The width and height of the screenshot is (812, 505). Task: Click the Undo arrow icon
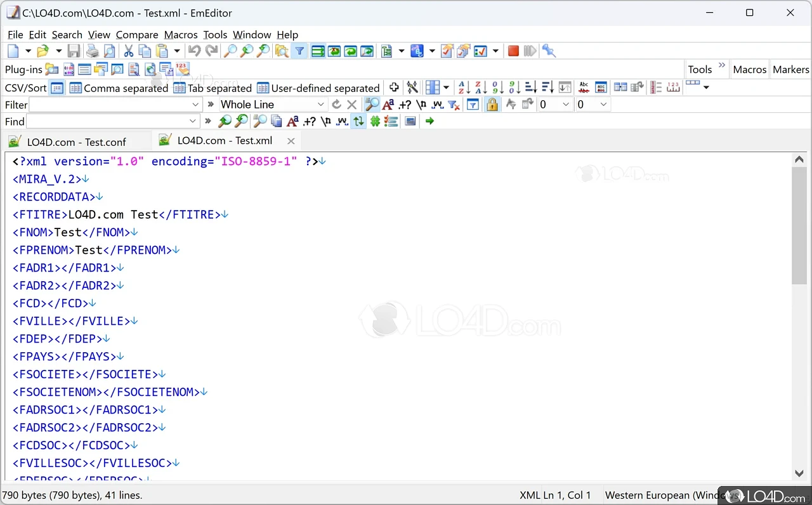195,51
